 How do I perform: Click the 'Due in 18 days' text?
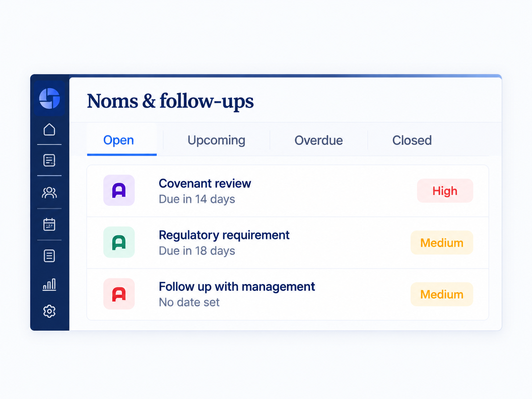(x=197, y=251)
